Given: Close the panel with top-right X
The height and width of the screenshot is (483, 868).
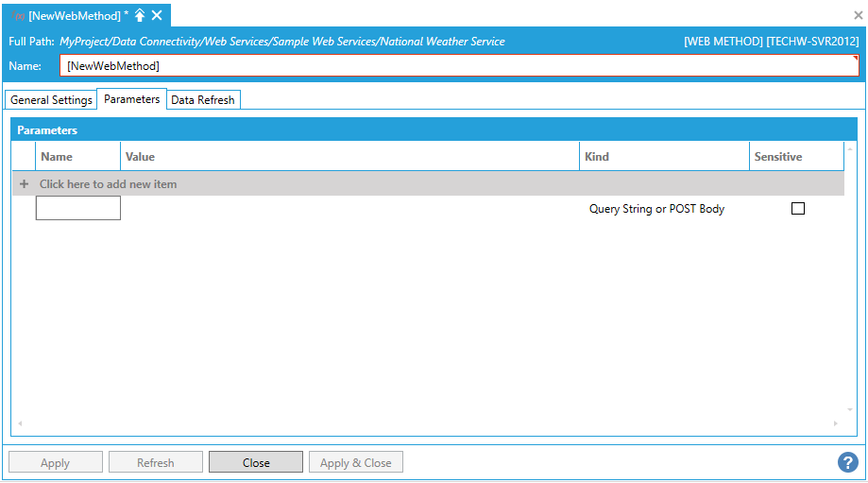Looking at the screenshot, I should tap(858, 15).
